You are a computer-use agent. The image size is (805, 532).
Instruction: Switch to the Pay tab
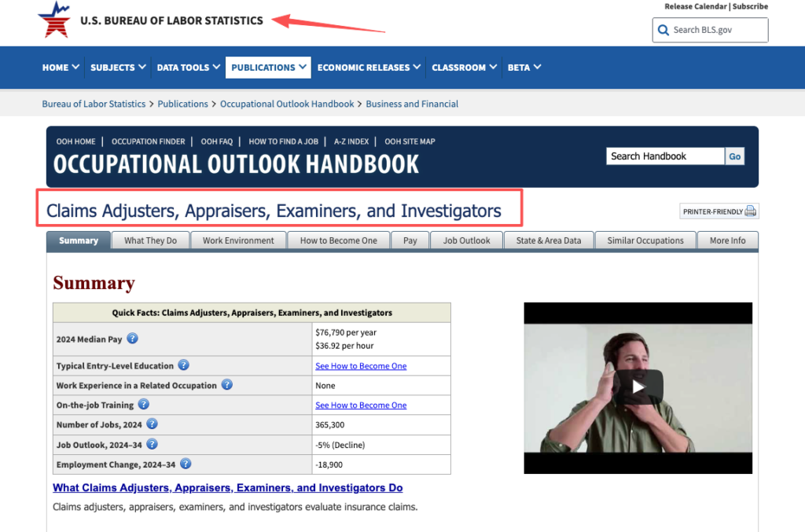pos(410,240)
